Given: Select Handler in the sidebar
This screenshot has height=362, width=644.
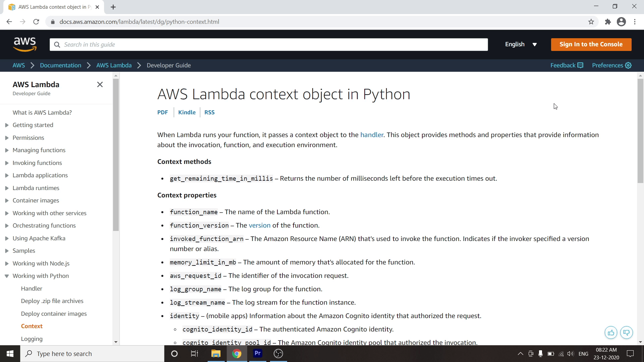Looking at the screenshot, I should click(x=32, y=288).
